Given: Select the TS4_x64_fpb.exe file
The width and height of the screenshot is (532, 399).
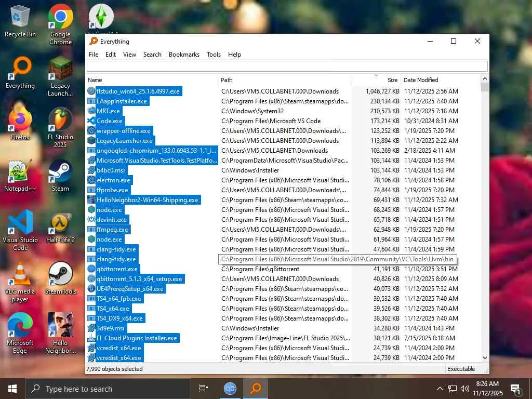Looking at the screenshot, I should (119, 299).
